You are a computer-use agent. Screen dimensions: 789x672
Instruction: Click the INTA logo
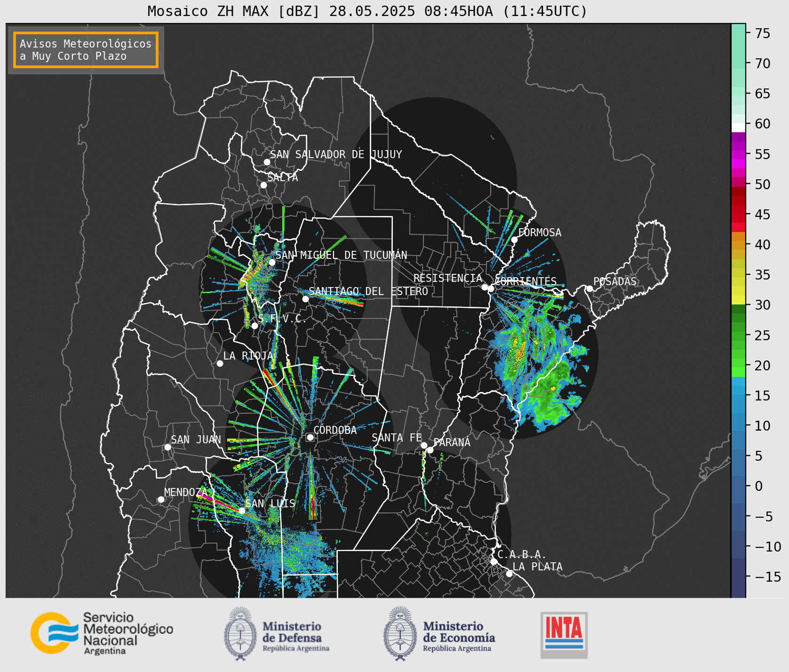coord(564,635)
